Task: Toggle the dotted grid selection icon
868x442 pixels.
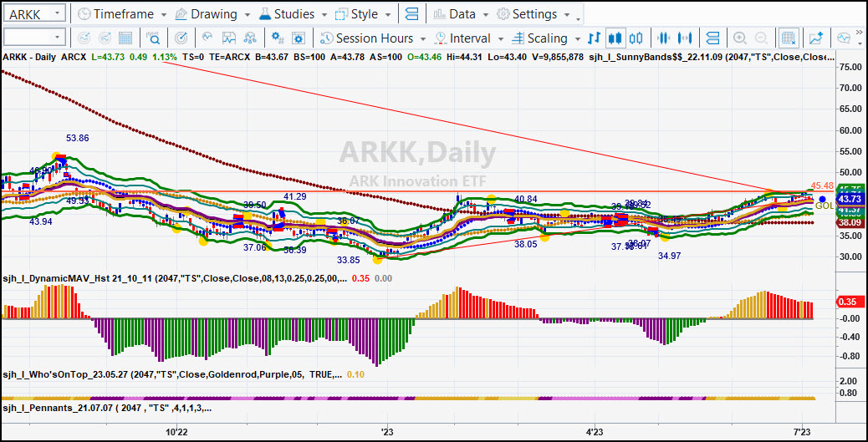Action: 789,38
